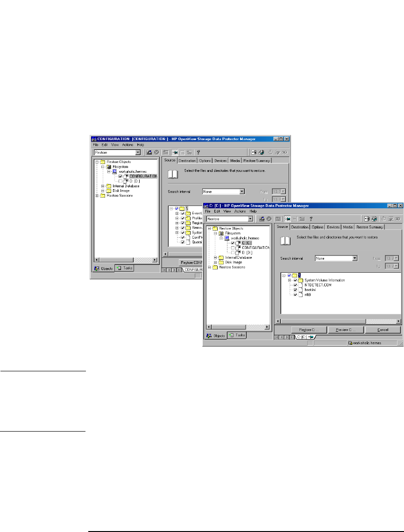Click the ntldr file icon
This screenshot has height=532, width=404.
point(300,295)
